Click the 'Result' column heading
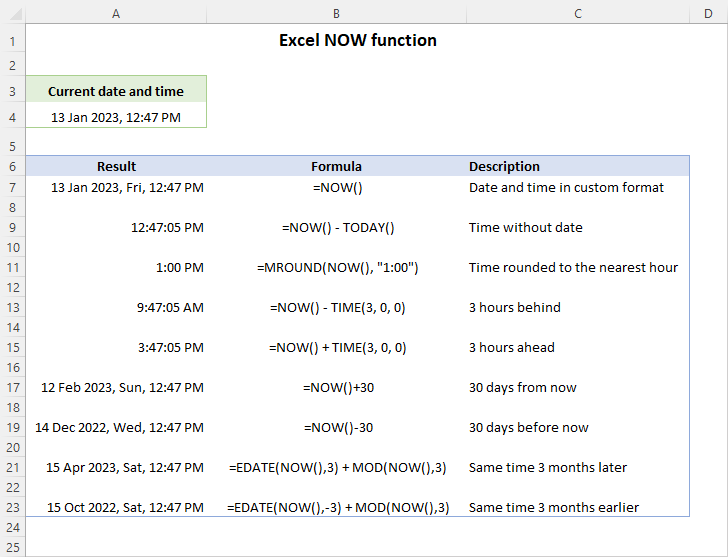This screenshot has height=557, width=728. tap(116, 167)
